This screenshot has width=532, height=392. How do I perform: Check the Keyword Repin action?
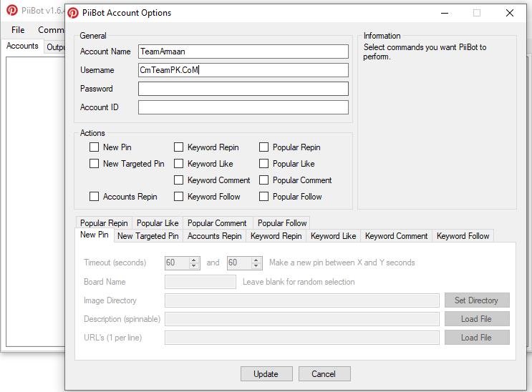[178, 147]
